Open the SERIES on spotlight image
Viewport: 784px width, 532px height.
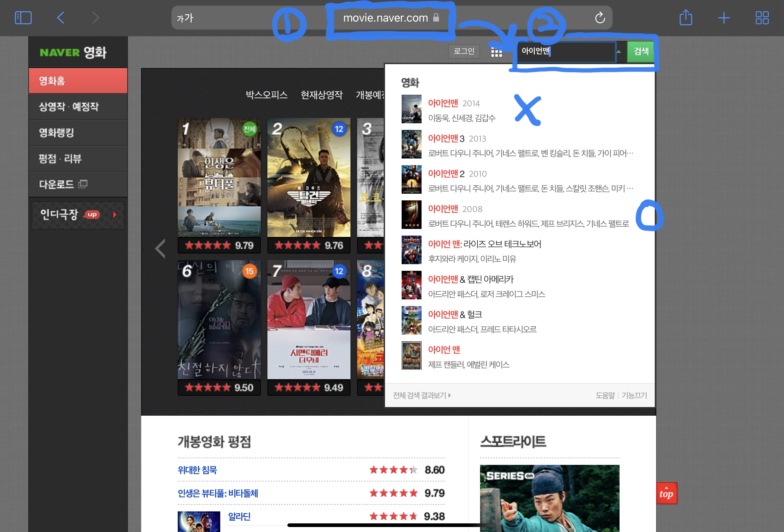[x=549, y=498]
